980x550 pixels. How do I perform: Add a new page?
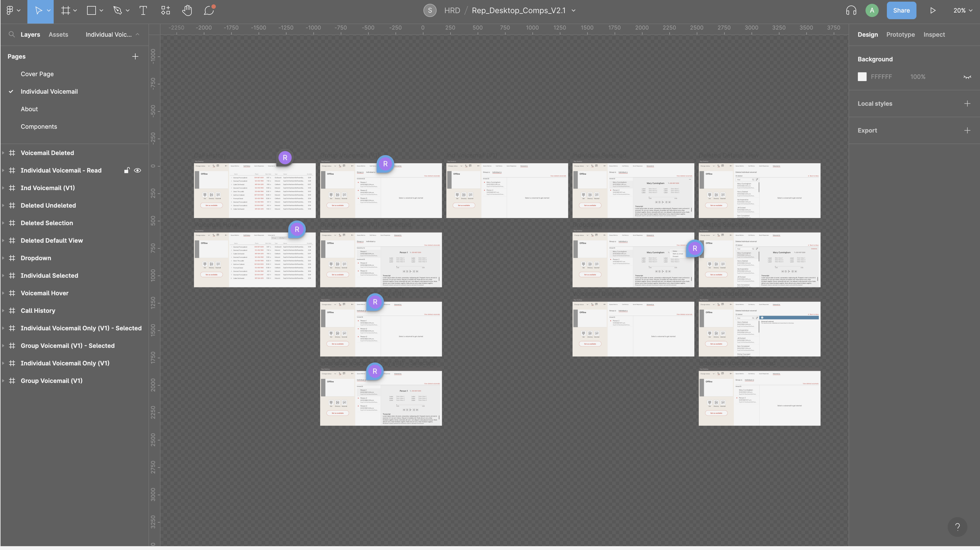(135, 56)
